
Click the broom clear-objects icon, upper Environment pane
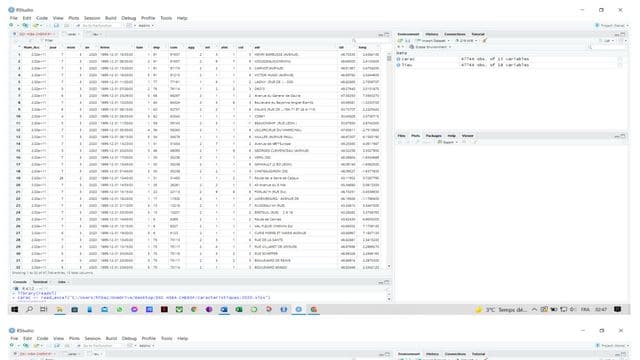(x=484, y=40)
